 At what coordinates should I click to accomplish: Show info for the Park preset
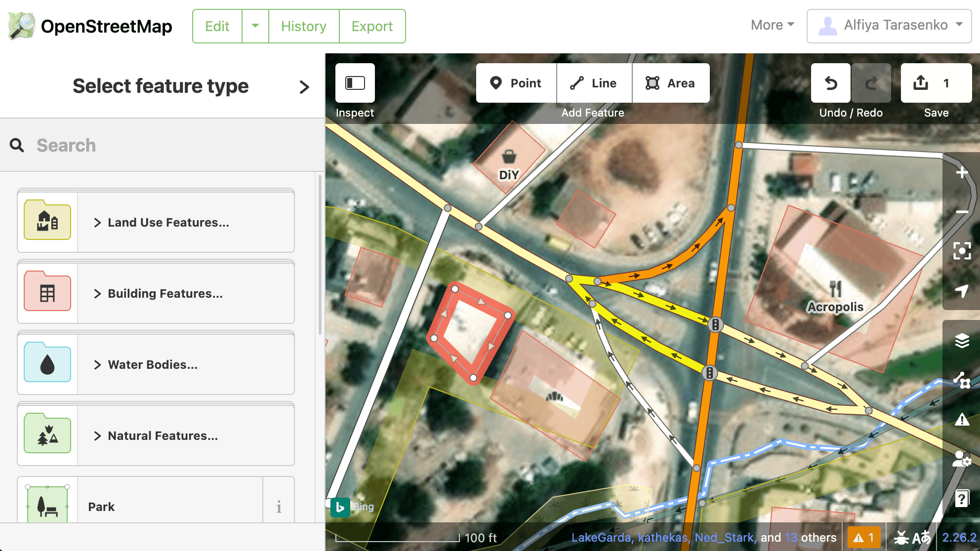pyautogui.click(x=279, y=507)
